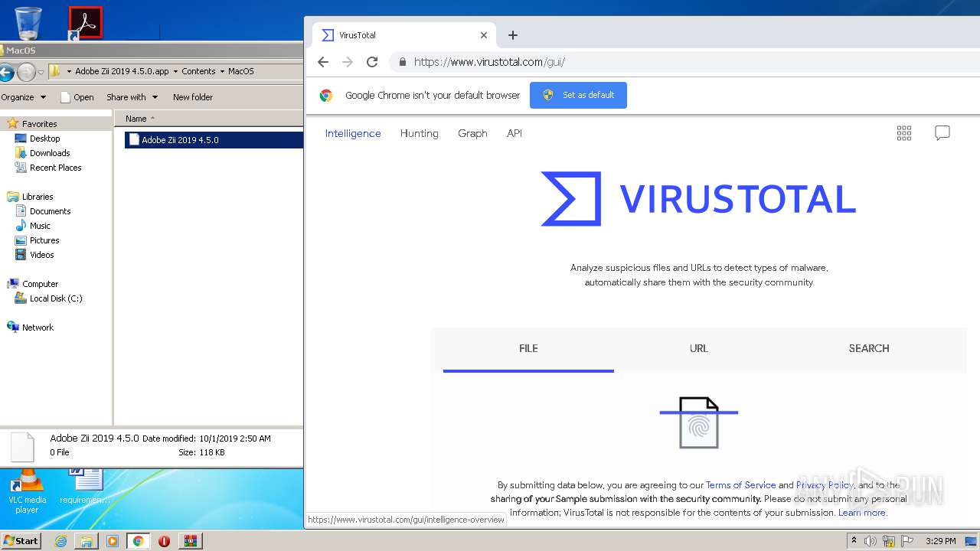Open the 'requiremen...' document on the desktop
The width and height of the screenshot is (980, 551).
[85, 487]
